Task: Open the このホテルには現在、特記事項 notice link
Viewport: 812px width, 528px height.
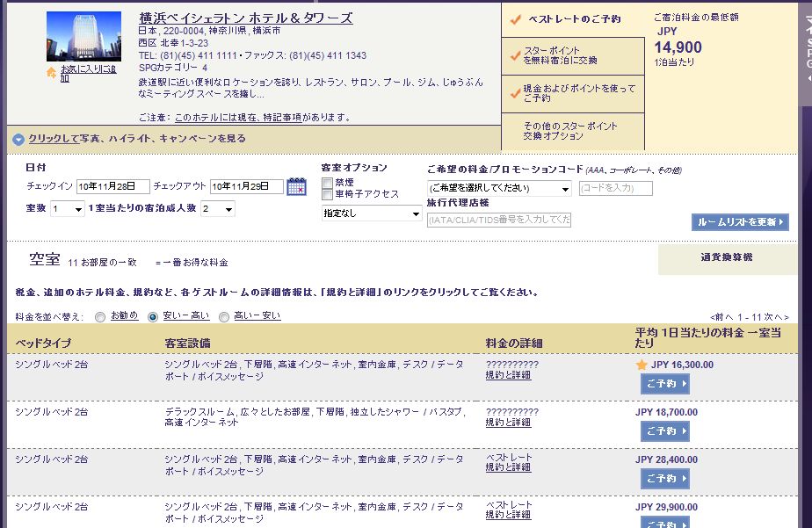Action: 238,118
